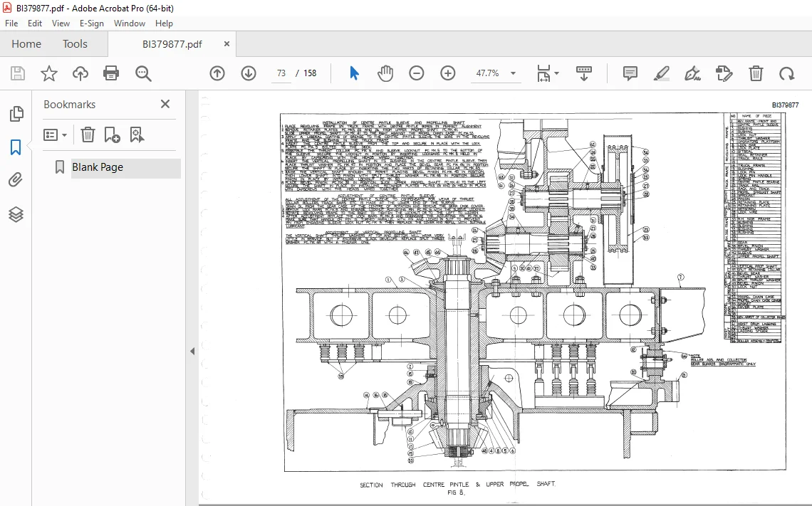Image resolution: width=812 pixels, height=506 pixels.
Task: Delete page with toolbar trash icon
Action: coord(756,73)
